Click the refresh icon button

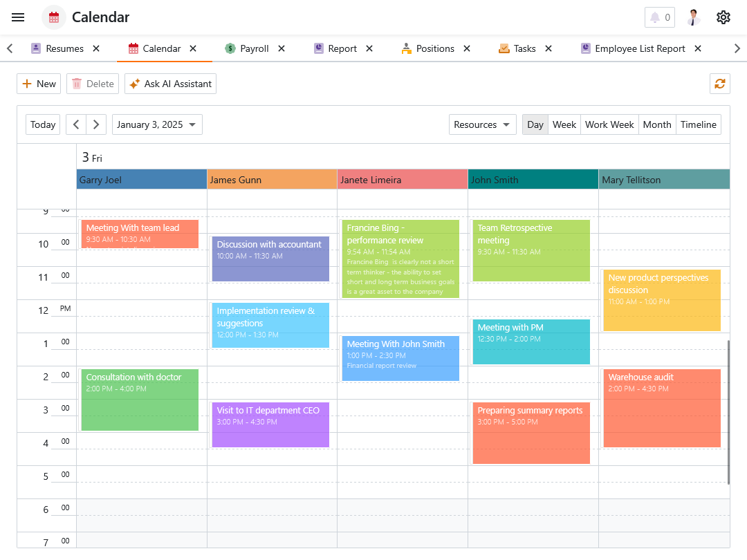[719, 84]
